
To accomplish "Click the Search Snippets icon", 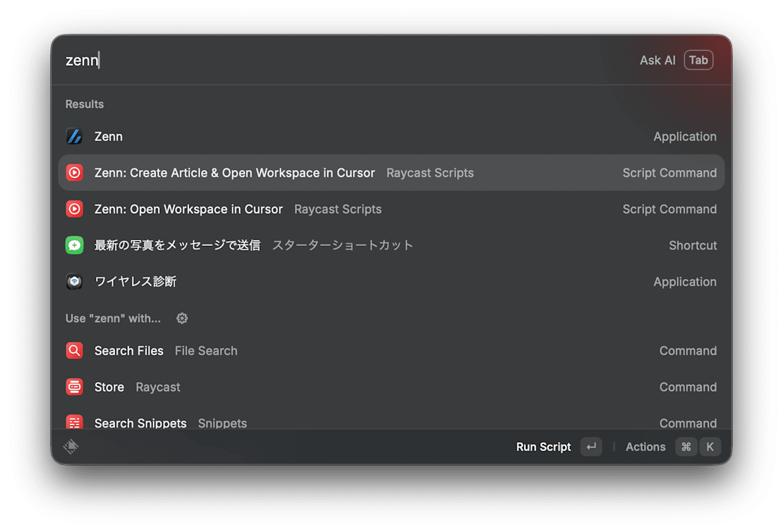I will [74, 422].
